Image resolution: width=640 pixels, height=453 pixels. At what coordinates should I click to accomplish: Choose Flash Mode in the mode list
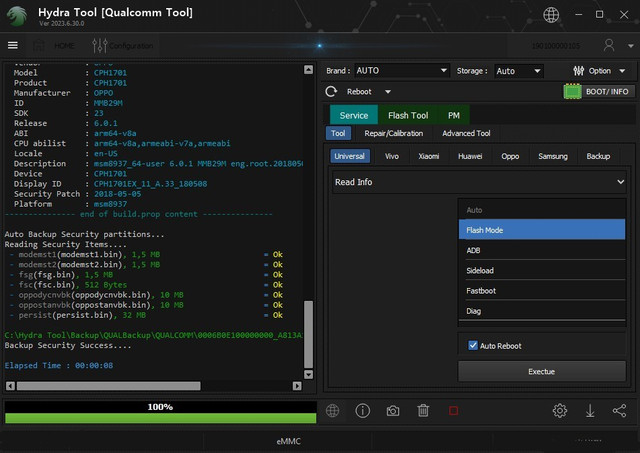click(x=542, y=230)
